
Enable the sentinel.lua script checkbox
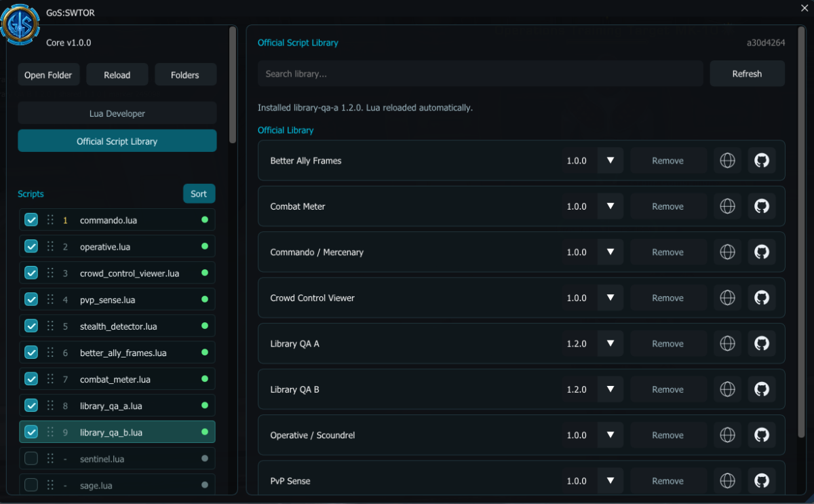pos(31,459)
